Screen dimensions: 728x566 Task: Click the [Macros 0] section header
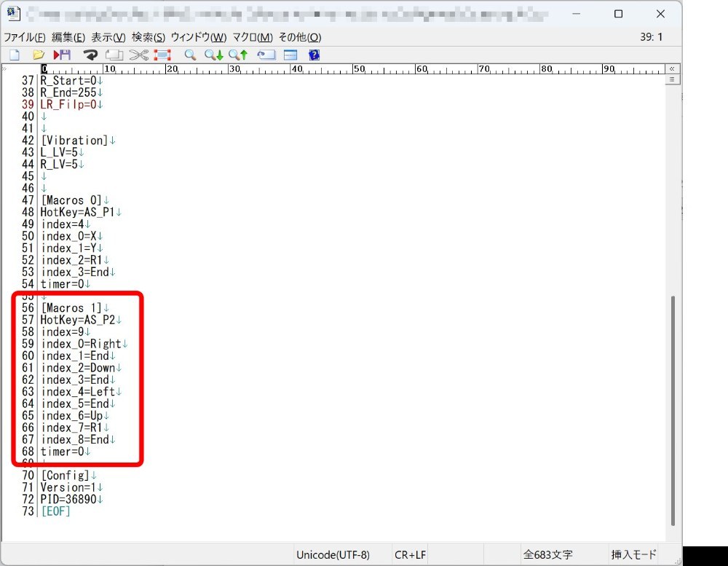pos(71,200)
